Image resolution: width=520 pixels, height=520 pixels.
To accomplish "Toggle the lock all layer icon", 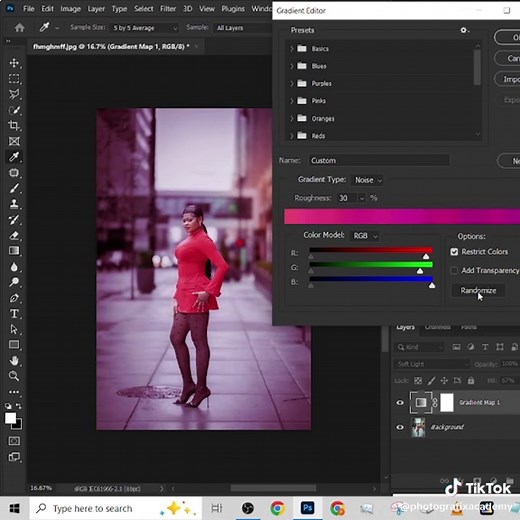I will point(471,380).
